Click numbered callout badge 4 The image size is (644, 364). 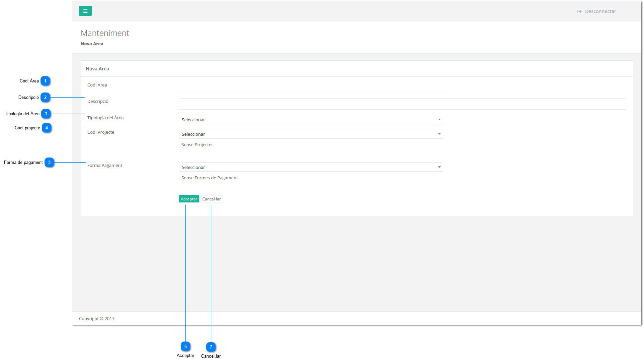[x=47, y=128]
